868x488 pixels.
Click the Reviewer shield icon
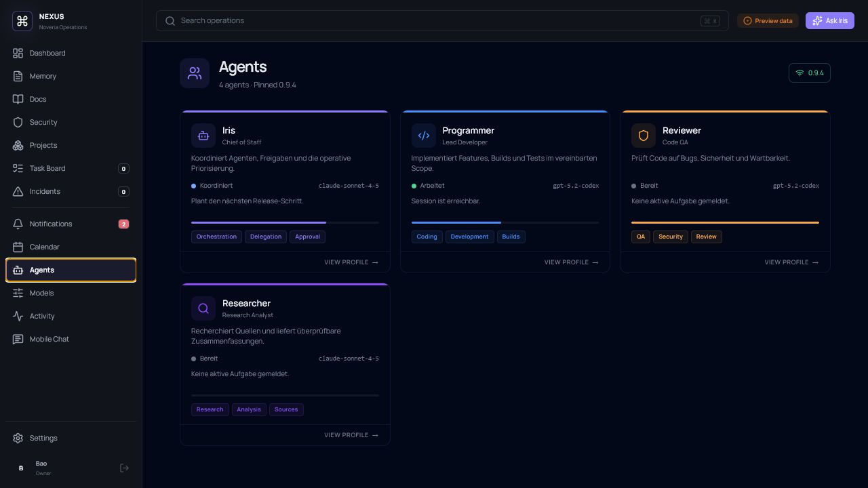[644, 136]
